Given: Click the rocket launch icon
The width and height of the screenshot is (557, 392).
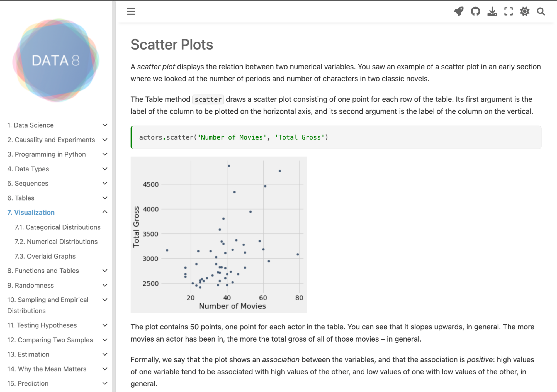Looking at the screenshot, I should [x=459, y=11].
